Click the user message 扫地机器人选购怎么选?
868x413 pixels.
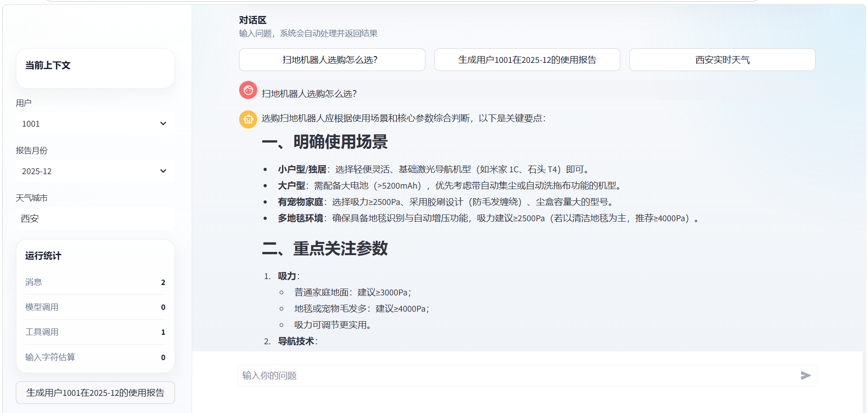pyautogui.click(x=309, y=94)
